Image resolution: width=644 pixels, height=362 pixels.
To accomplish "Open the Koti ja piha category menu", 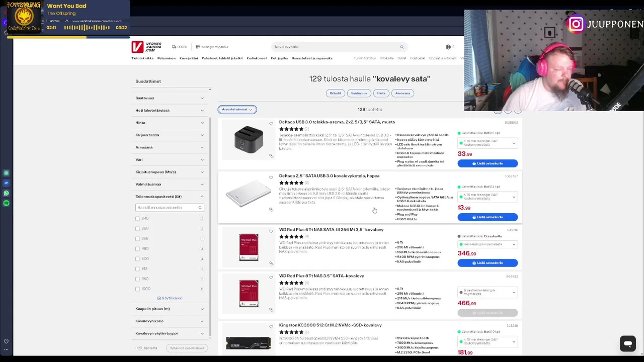I will coord(279,58).
